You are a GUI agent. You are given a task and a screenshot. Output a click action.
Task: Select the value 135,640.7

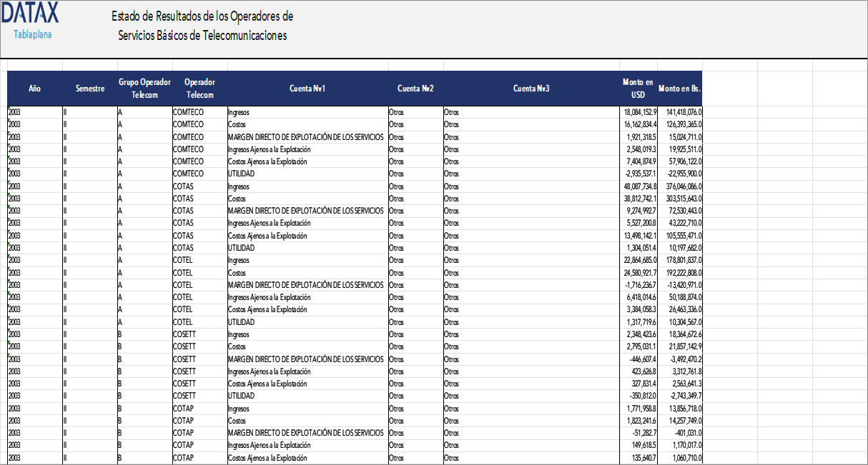tap(638, 458)
